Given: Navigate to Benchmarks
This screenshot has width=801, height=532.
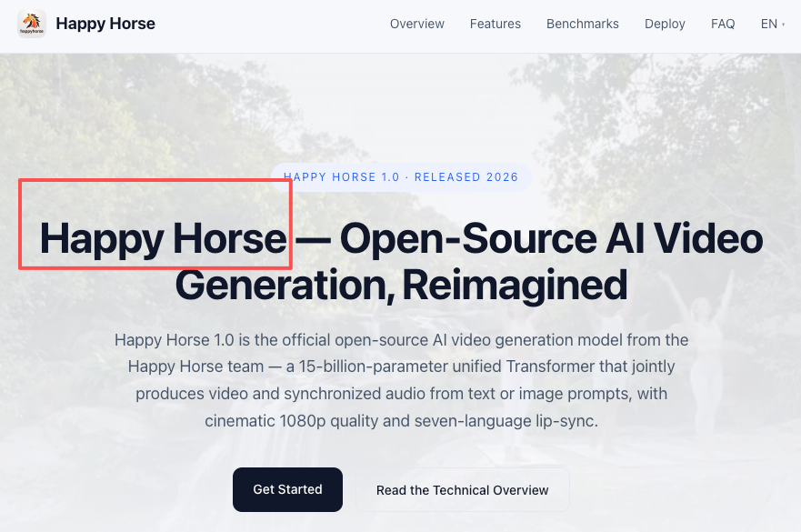Looking at the screenshot, I should tap(582, 24).
